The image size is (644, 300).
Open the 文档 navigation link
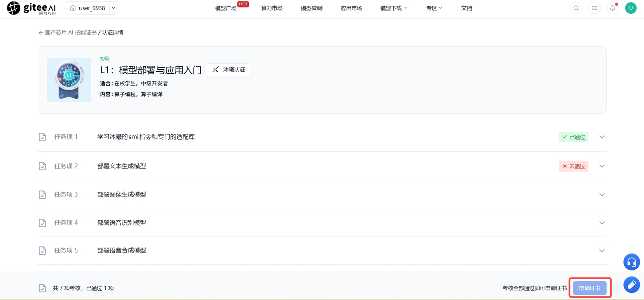[467, 8]
